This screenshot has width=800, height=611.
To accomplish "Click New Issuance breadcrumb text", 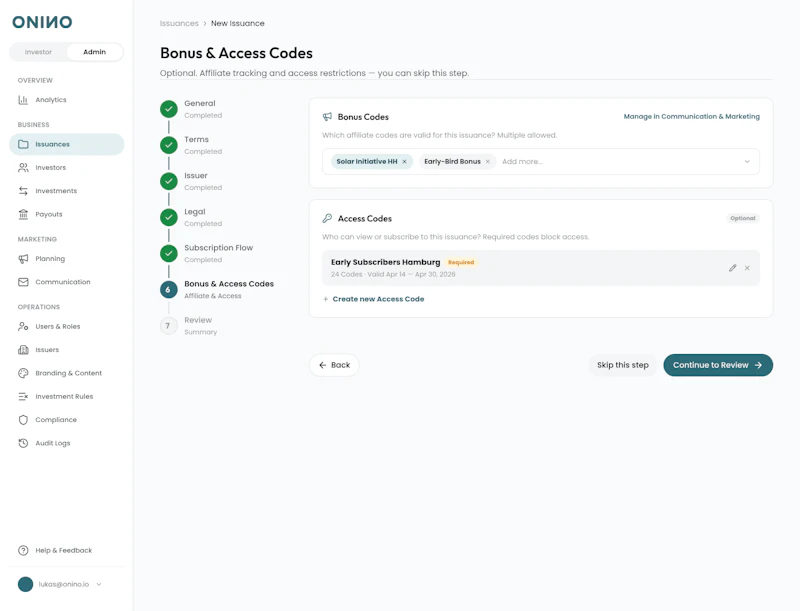I will pyautogui.click(x=238, y=23).
